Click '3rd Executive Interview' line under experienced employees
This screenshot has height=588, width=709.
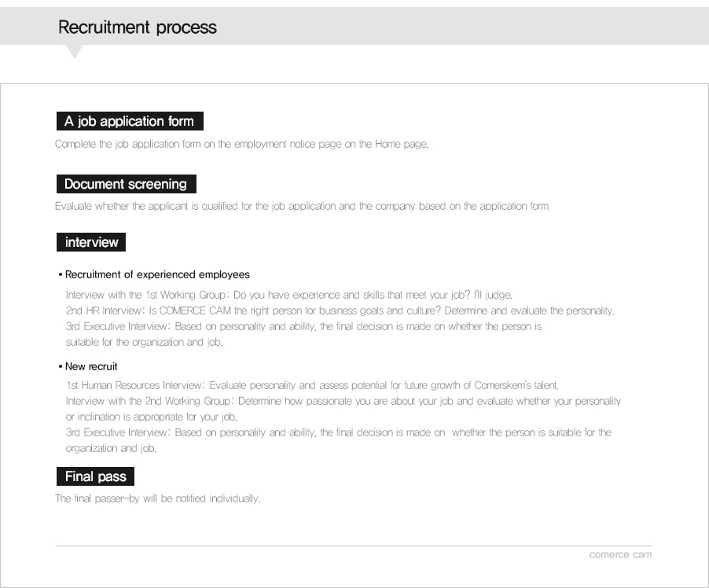point(304,326)
